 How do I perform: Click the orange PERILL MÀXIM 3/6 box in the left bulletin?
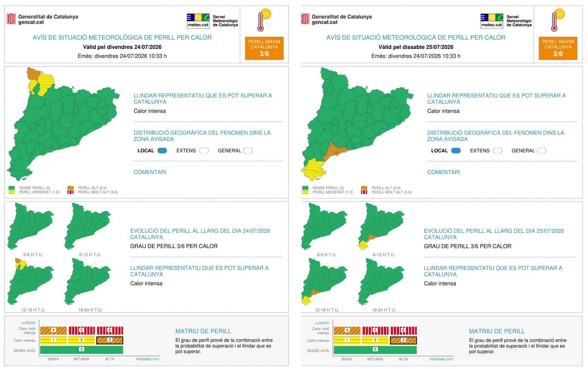264,48
